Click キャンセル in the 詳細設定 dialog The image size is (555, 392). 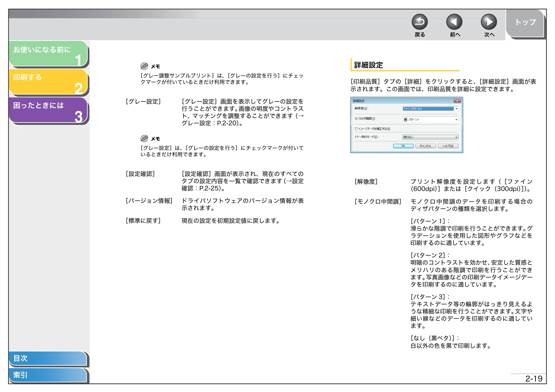425,146
